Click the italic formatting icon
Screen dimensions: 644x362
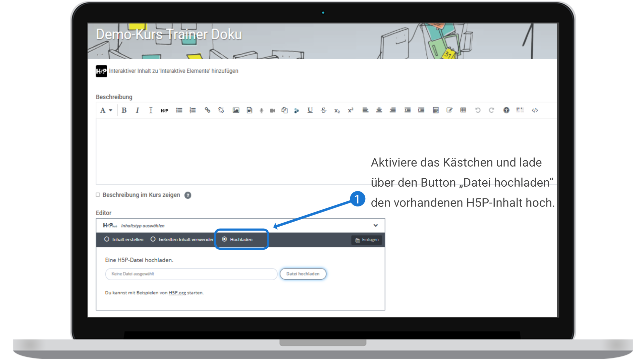137,110
